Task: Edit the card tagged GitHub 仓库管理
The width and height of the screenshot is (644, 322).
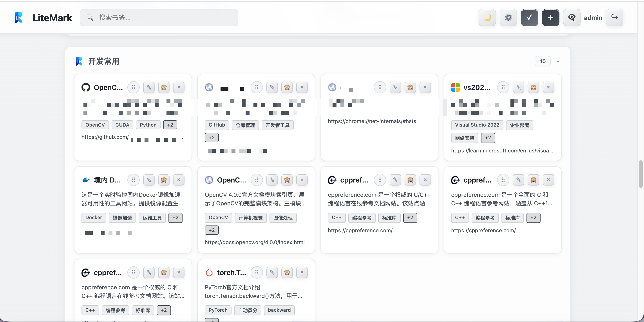Action: pos(272,87)
